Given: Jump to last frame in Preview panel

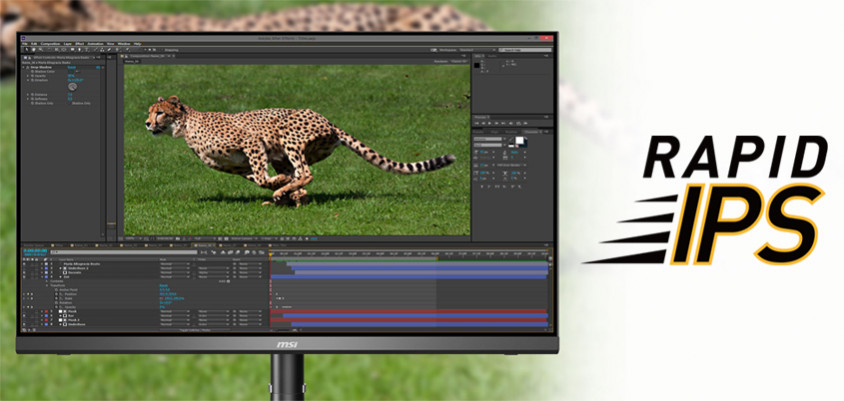Looking at the screenshot, I should pos(503,123).
